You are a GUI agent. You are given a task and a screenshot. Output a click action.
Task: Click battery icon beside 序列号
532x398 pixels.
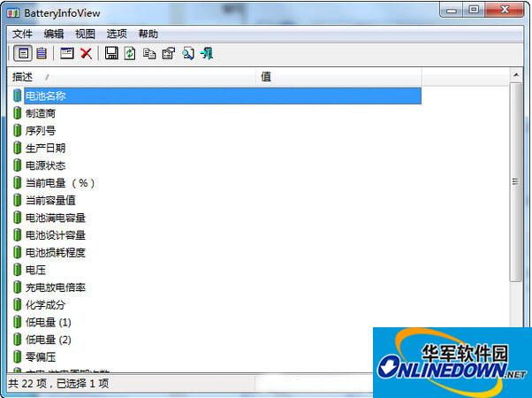pos(18,130)
